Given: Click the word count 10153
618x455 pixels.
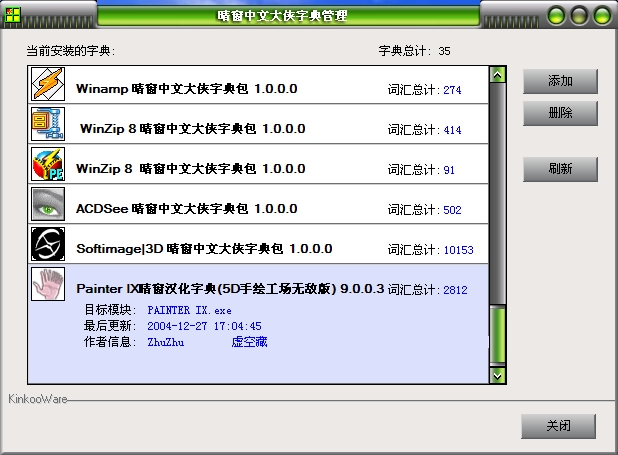Looking at the screenshot, I should (458, 250).
